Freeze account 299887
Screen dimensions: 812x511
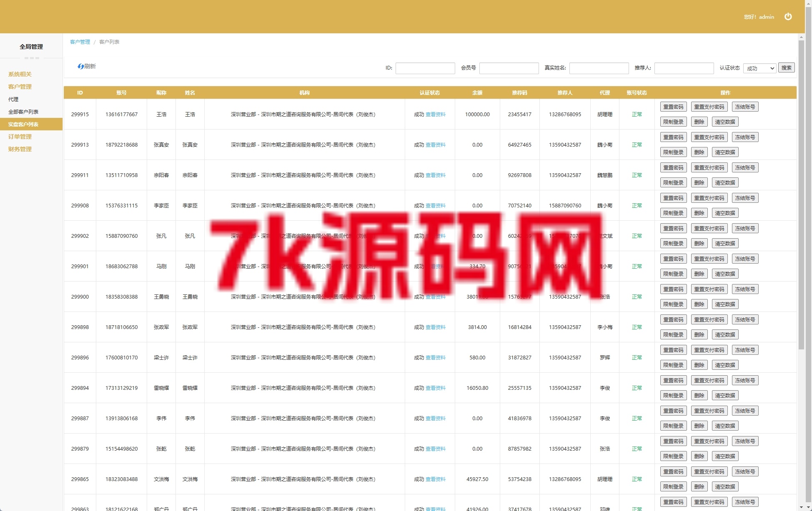[x=745, y=411]
